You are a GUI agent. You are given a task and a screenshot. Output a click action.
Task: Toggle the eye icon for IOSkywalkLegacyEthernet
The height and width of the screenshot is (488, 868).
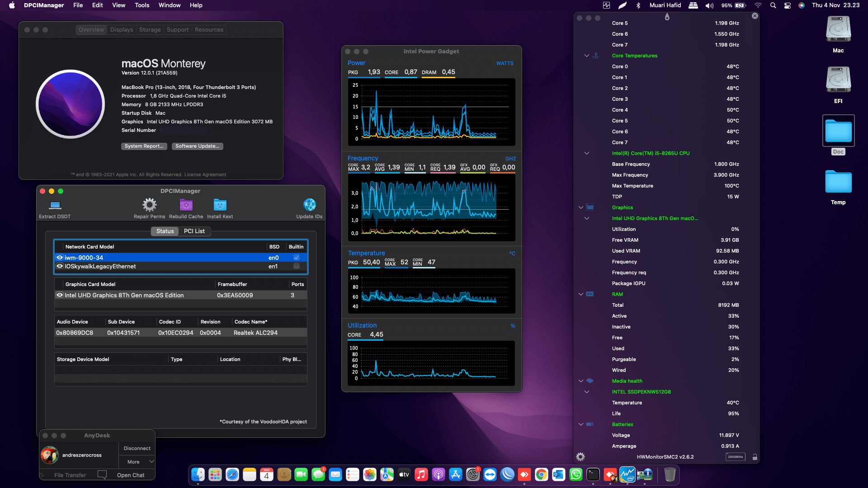coord(59,266)
